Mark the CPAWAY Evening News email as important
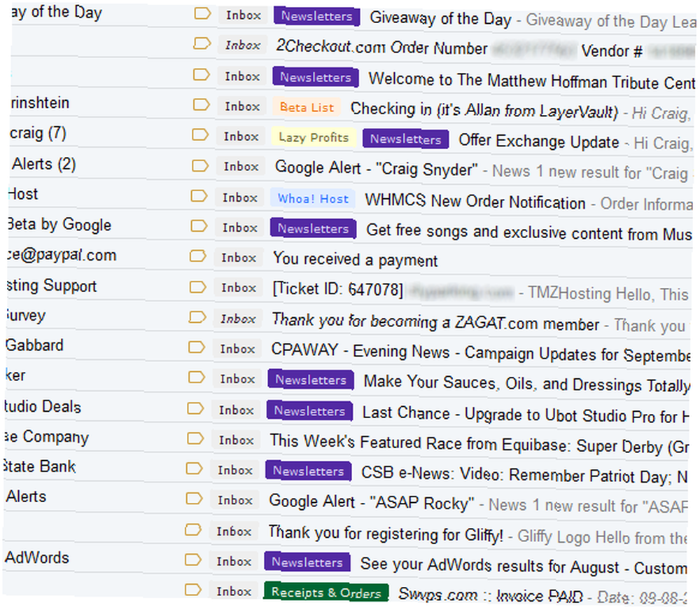This screenshot has width=700, height=610. [x=197, y=347]
